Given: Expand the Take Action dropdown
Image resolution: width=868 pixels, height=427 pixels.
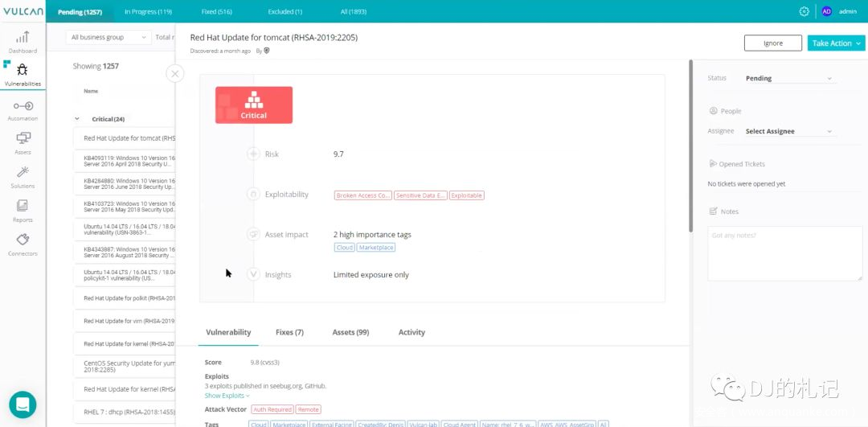Looking at the screenshot, I should 837,43.
